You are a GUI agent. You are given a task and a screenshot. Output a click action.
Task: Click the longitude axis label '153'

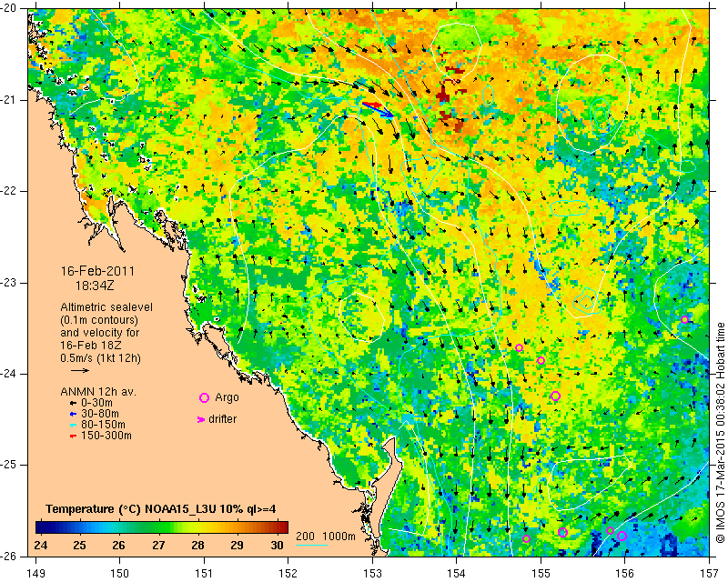pyautogui.click(x=372, y=574)
